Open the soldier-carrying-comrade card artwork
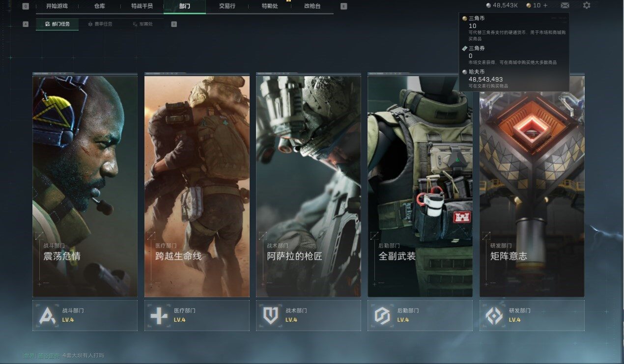The height and width of the screenshot is (364, 624). point(197,186)
